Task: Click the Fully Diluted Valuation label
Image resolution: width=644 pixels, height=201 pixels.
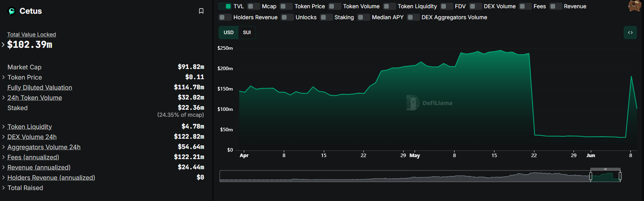Action: pyautogui.click(x=40, y=87)
